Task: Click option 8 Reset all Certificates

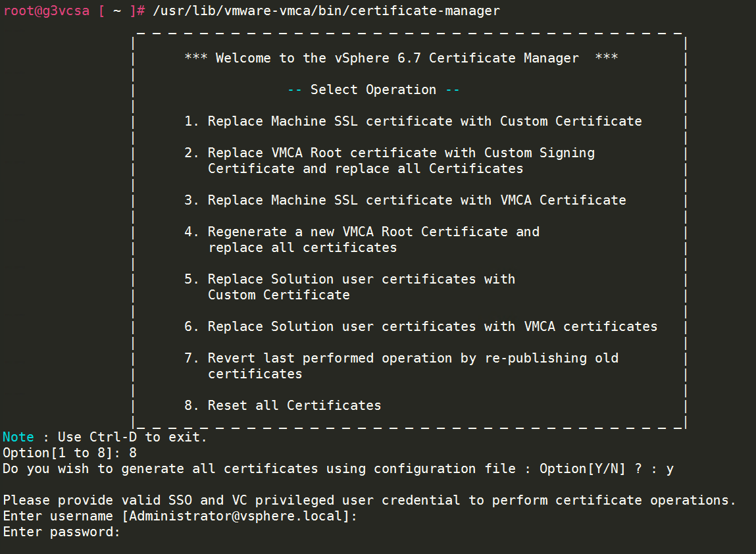Action: [x=282, y=405]
